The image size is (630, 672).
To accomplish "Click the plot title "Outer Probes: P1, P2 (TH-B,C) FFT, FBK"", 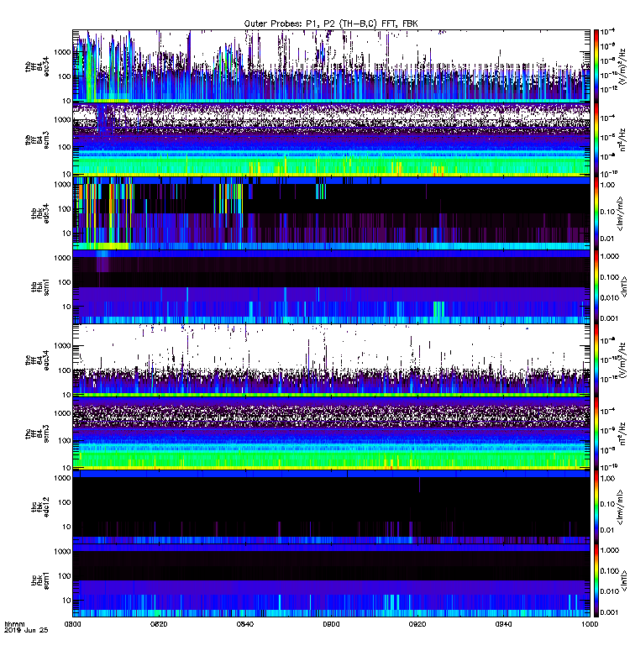I will pos(331,24).
